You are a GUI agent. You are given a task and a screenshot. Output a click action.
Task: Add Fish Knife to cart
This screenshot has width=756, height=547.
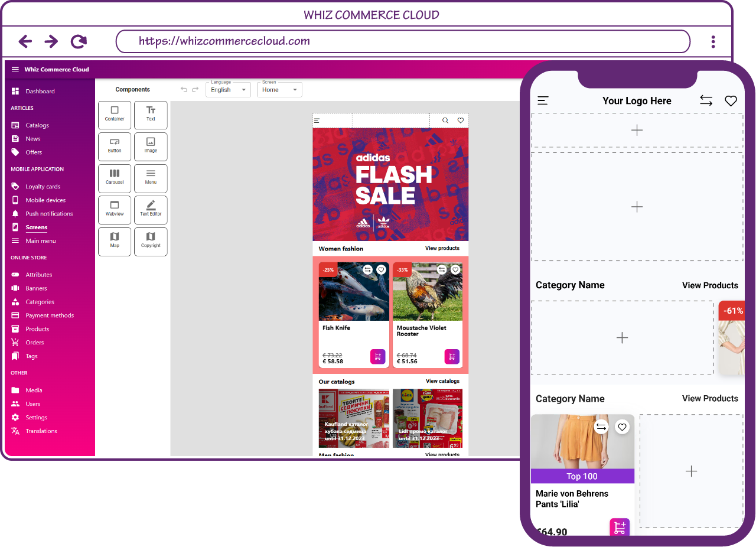point(377,357)
